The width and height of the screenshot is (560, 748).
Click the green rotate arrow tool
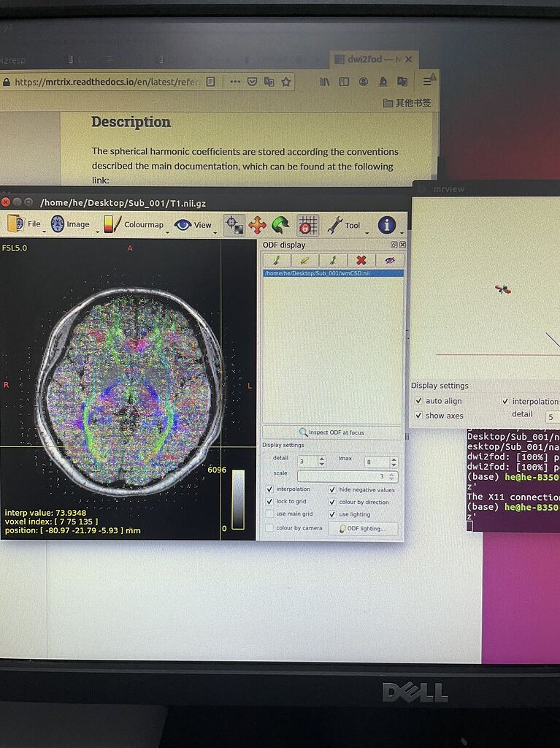[x=280, y=225]
